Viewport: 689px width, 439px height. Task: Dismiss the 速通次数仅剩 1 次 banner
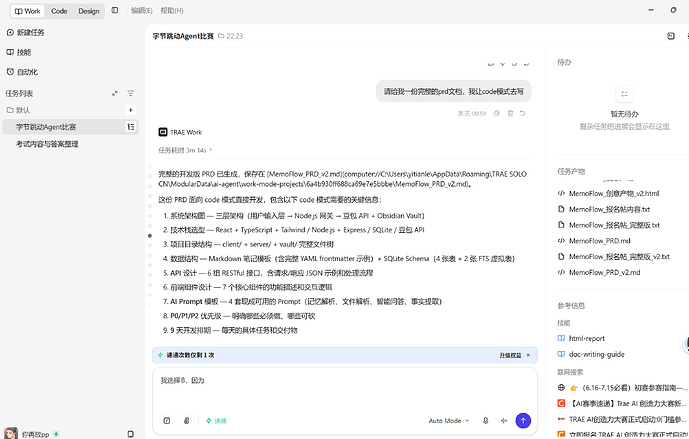coord(528,355)
